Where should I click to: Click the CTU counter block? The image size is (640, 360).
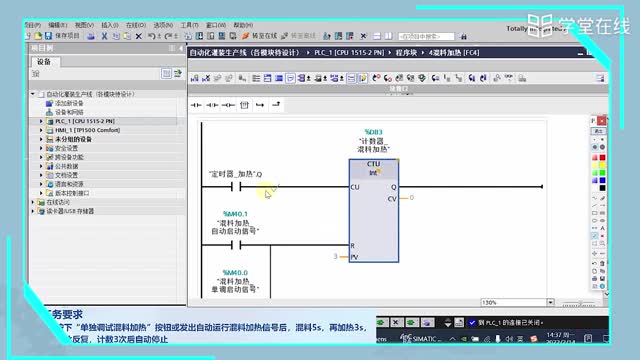373,211
